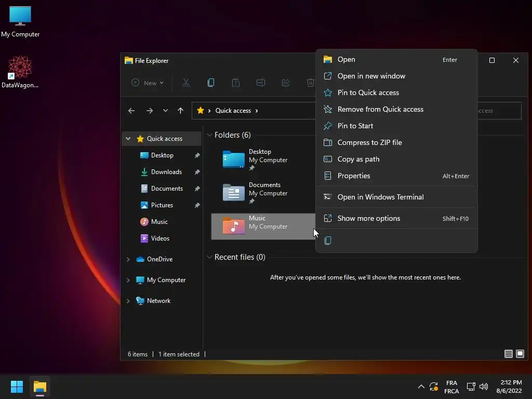Select Open in Windows Terminal
This screenshot has width=532, height=399.
click(x=396, y=197)
